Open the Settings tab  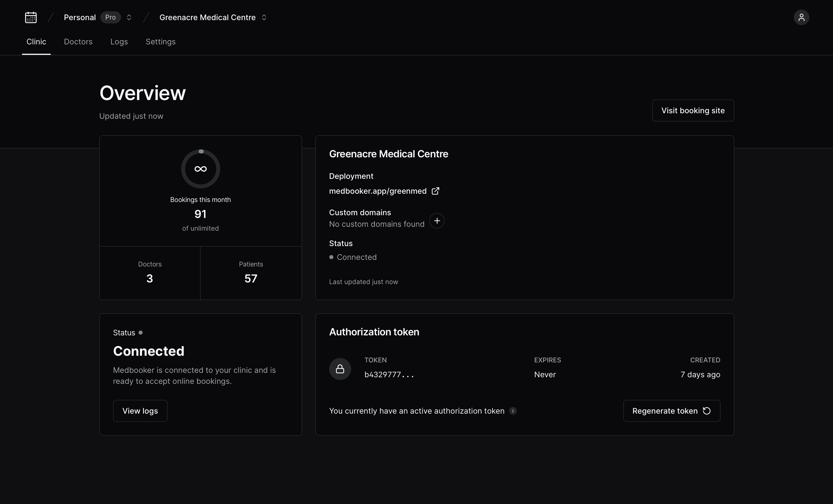[x=160, y=42]
